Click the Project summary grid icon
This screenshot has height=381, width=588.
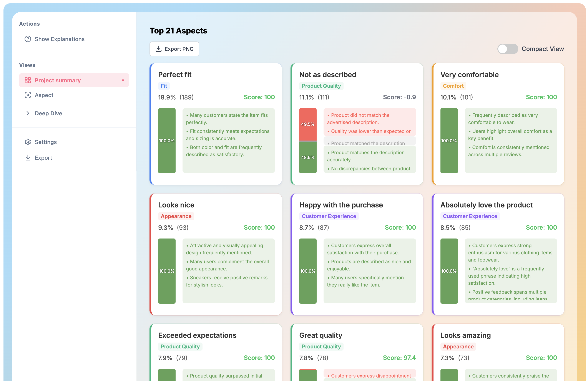[x=28, y=80]
